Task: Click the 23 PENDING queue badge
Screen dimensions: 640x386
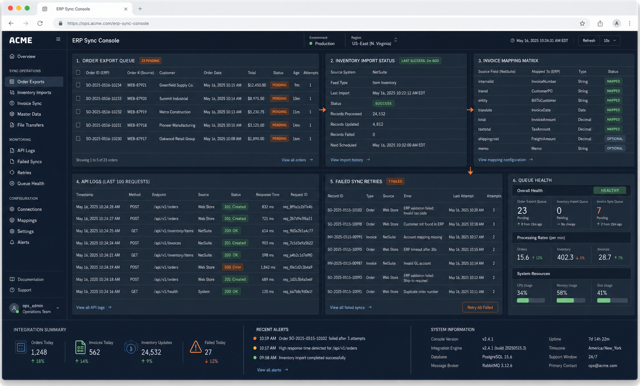Action: [150, 61]
